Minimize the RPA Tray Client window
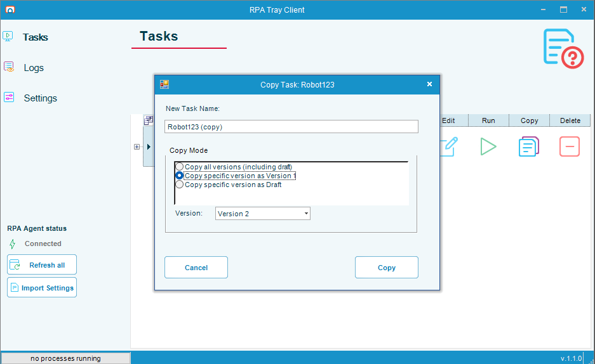The width and height of the screenshot is (595, 364). 543,10
